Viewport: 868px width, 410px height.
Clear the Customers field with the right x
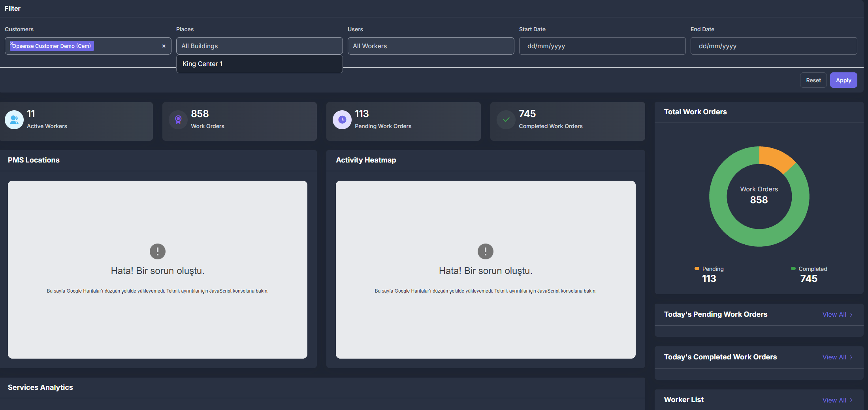(x=164, y=46)
